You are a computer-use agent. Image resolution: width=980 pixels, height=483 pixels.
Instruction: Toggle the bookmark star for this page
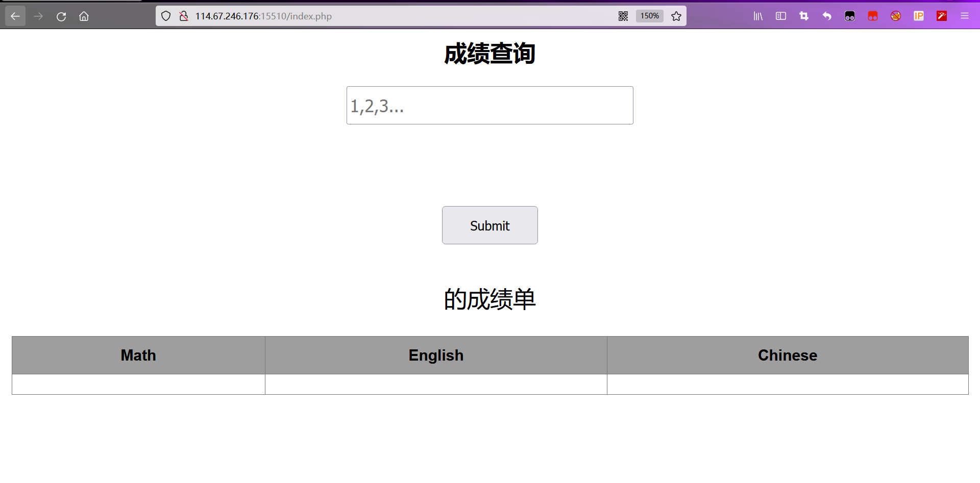pos(676,16)
